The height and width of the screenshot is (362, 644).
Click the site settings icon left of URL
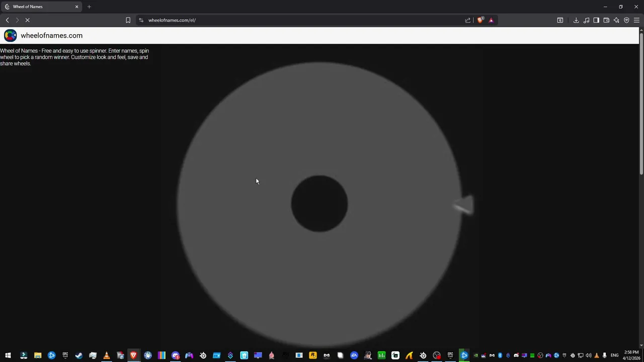click(141, 20)
